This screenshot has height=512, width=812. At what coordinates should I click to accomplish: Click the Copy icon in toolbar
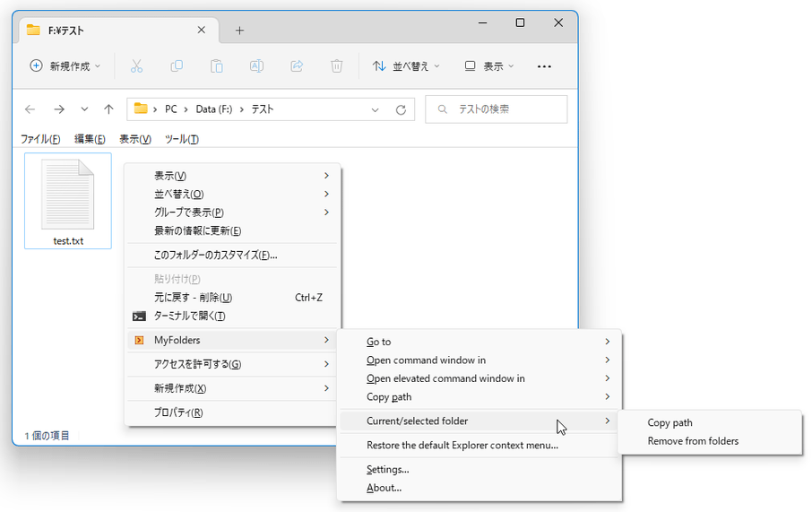pyautogui.click(x=177, y=66)
